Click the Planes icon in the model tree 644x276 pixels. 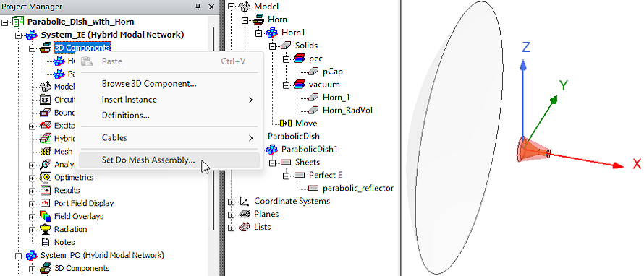click(245, 214)
